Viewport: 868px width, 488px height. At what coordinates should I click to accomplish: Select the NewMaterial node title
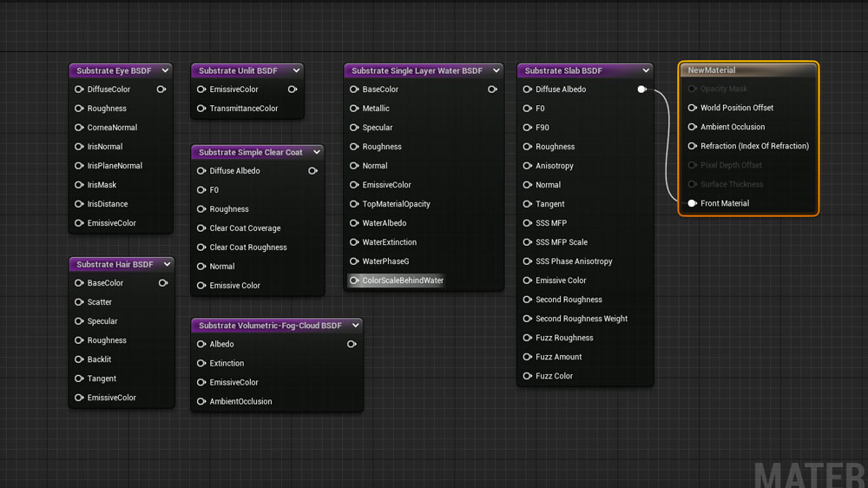tap(712, 70)
